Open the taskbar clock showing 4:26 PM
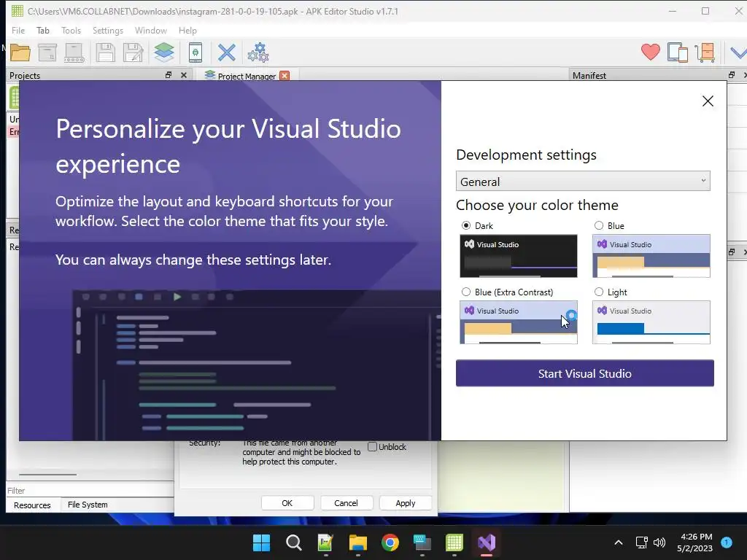This screenshot has width=747, height=560. pos(694,542)
